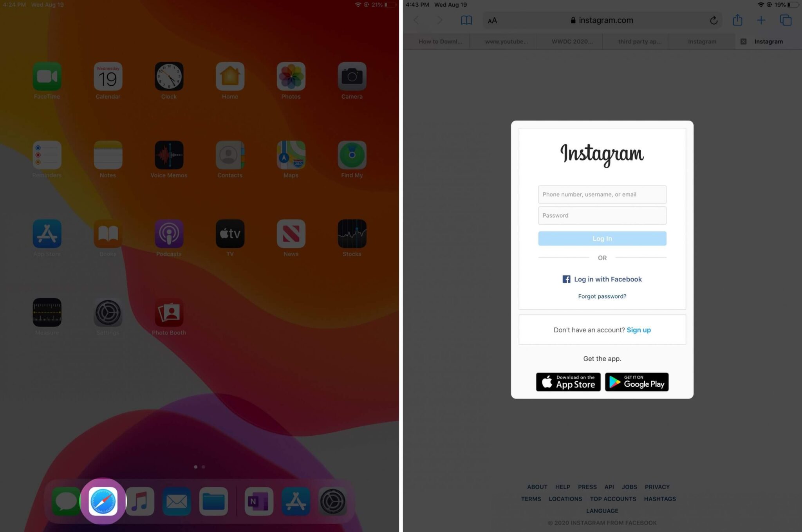Open Settings app on iPad

[107, 312]
